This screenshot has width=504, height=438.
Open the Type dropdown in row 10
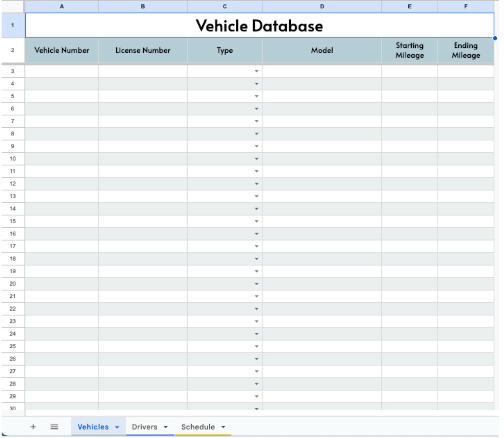256,159
